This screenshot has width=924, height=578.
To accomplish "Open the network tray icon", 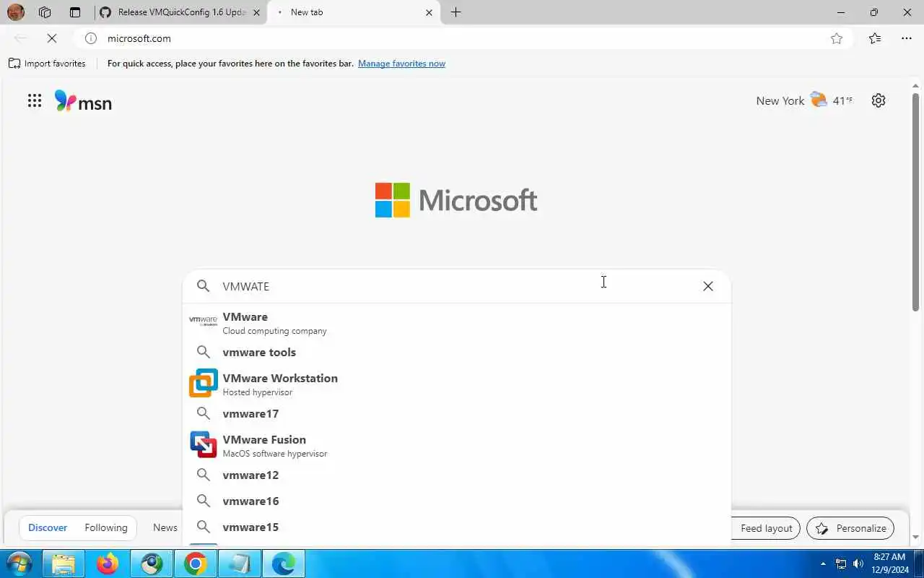I will 841,564.
